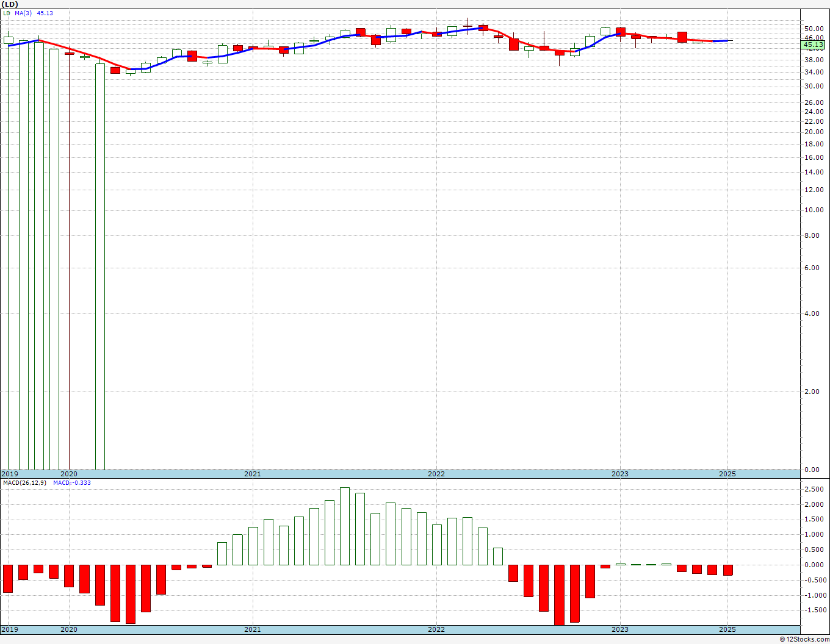This screenshot has width=830, height=644.
Task: Click the tallest green MACD histogram bar
Action: (345, 526)
